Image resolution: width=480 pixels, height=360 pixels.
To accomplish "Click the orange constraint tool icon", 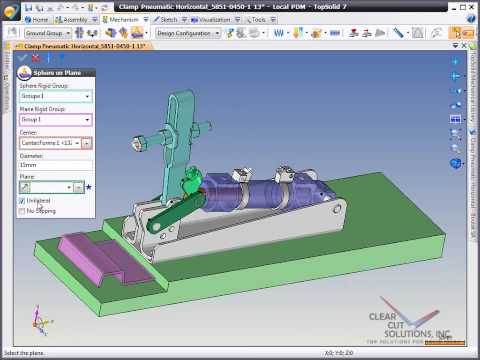I will (x=123, y=33).
